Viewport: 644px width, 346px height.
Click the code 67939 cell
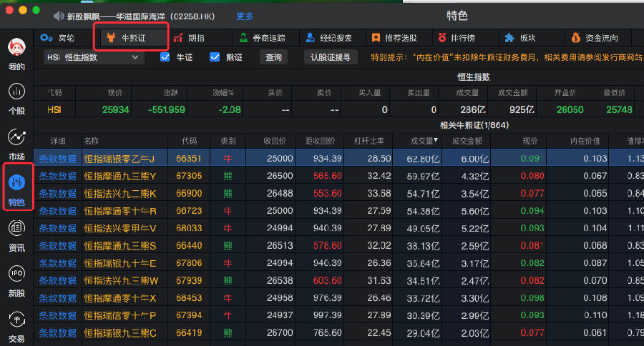(x=189, y=281)
